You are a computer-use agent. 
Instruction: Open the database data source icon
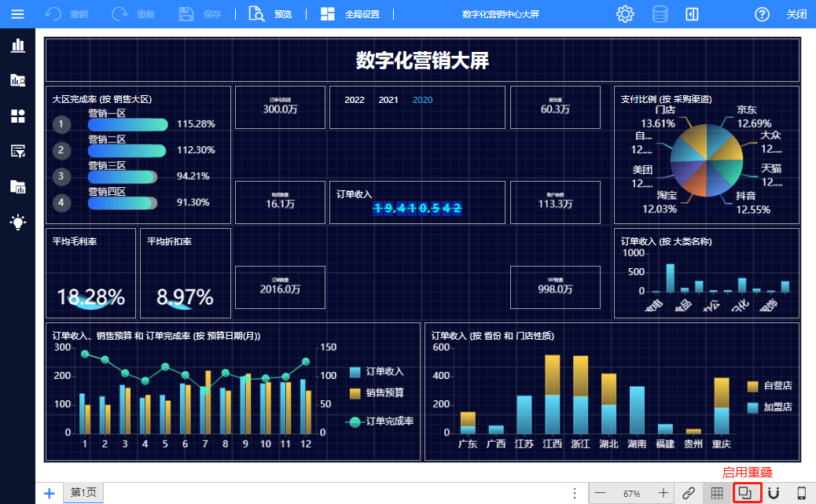click(x=660, y=14)
